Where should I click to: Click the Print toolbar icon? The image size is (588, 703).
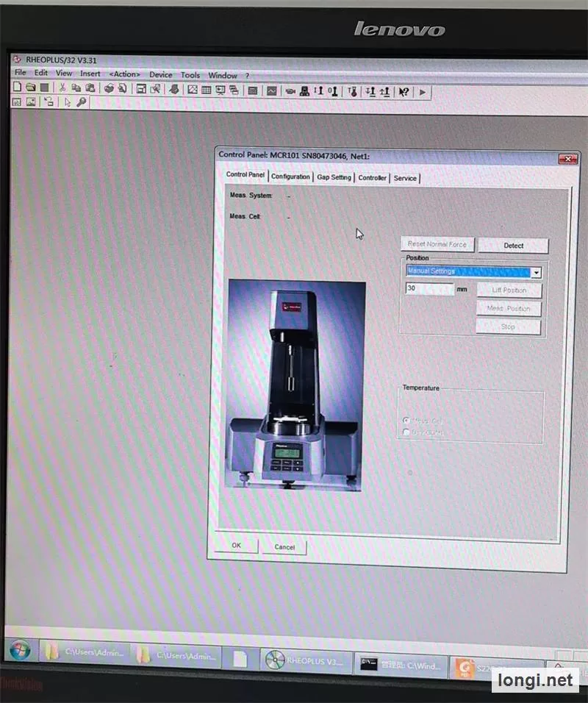(109, 88)
